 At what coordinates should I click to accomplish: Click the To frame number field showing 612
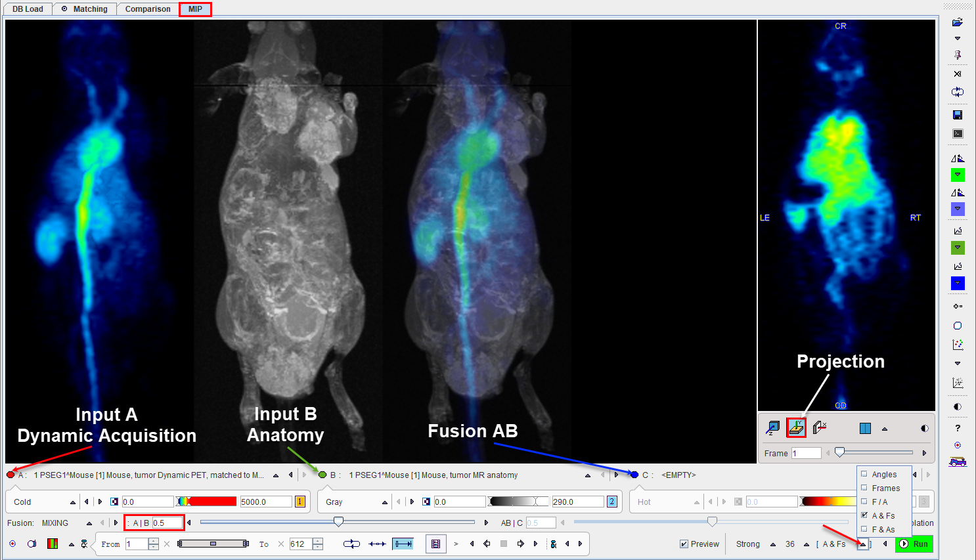pos(301,544)
